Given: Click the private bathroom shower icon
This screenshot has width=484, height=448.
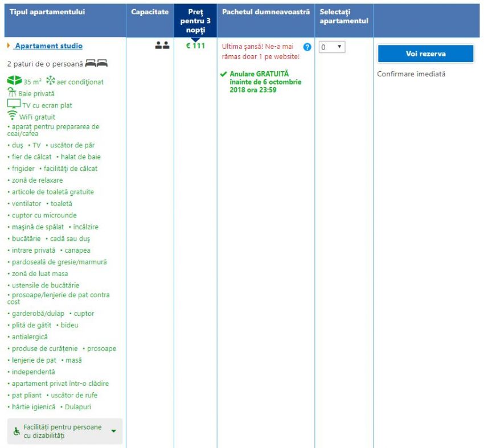Looking at the screenshot, I should coord(13,93).
